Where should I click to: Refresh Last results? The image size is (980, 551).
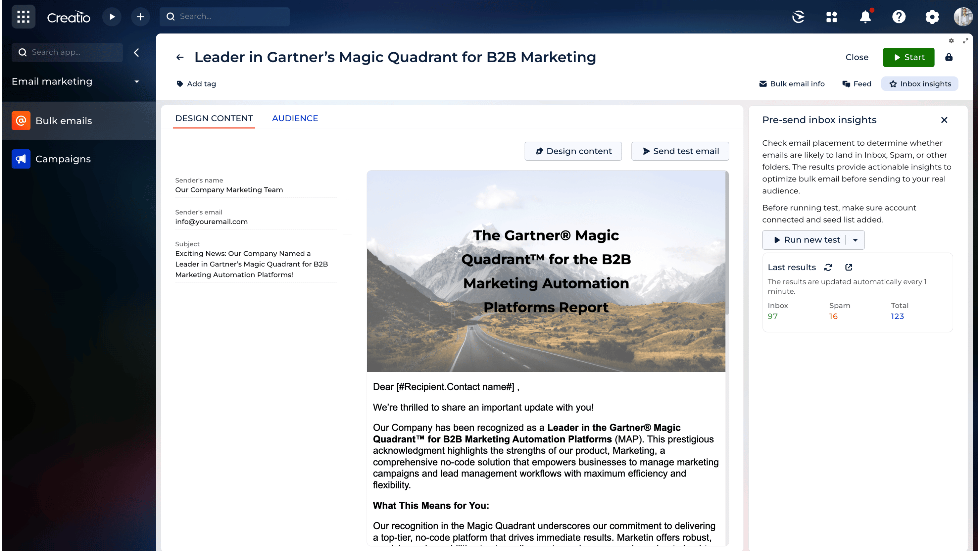pyautogui.click(x=828, y=268)
